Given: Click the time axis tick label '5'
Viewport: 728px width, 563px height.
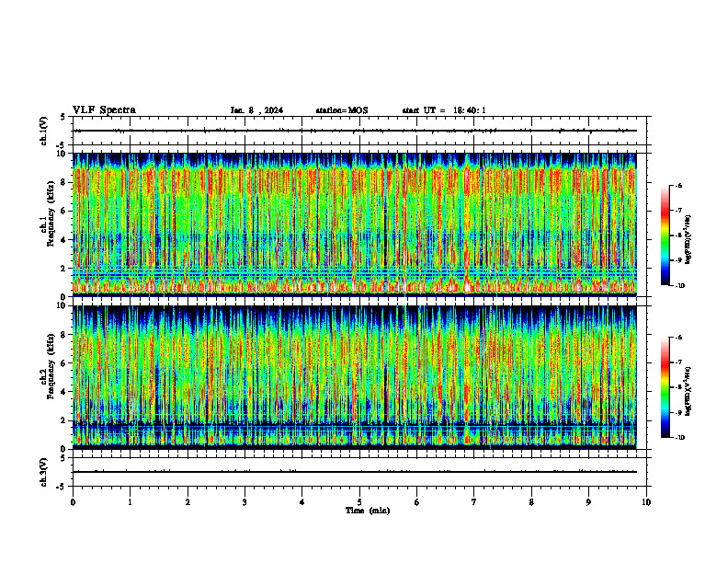Looking at the screenshot, I should [359, 502].
